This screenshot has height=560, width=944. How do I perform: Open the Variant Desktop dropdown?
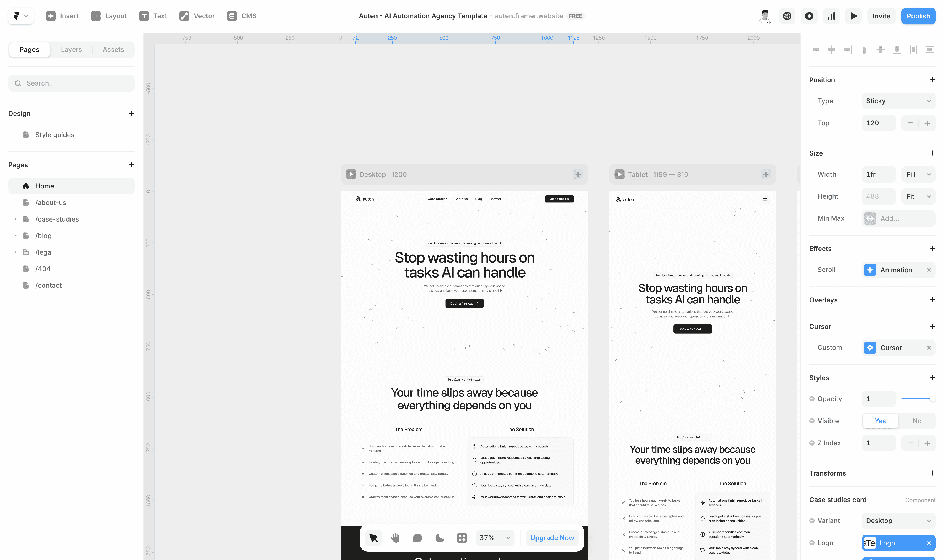[x=898, y=521]
